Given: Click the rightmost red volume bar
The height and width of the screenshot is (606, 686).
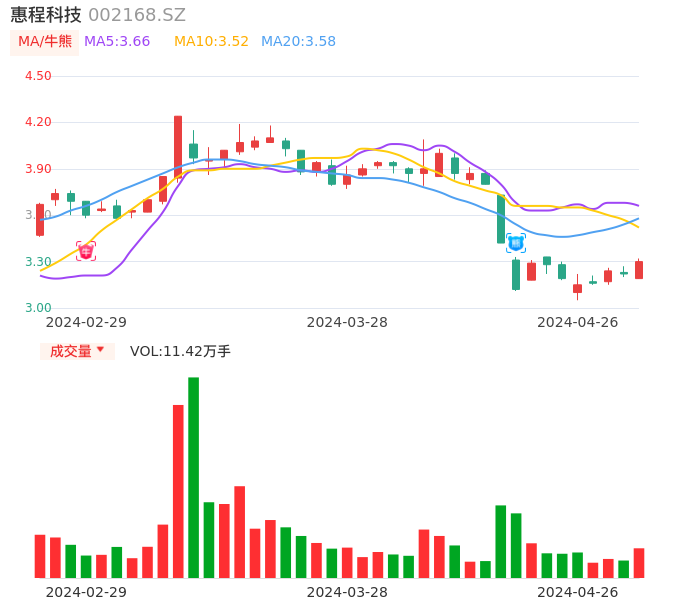Looking at the screenshot, I should point(639,562).
